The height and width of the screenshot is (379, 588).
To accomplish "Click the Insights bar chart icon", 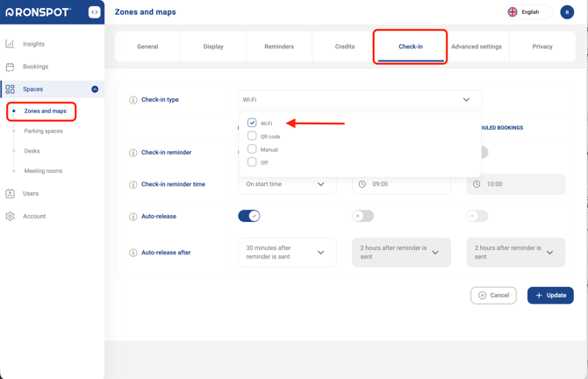I will click(x=10, y=44).
